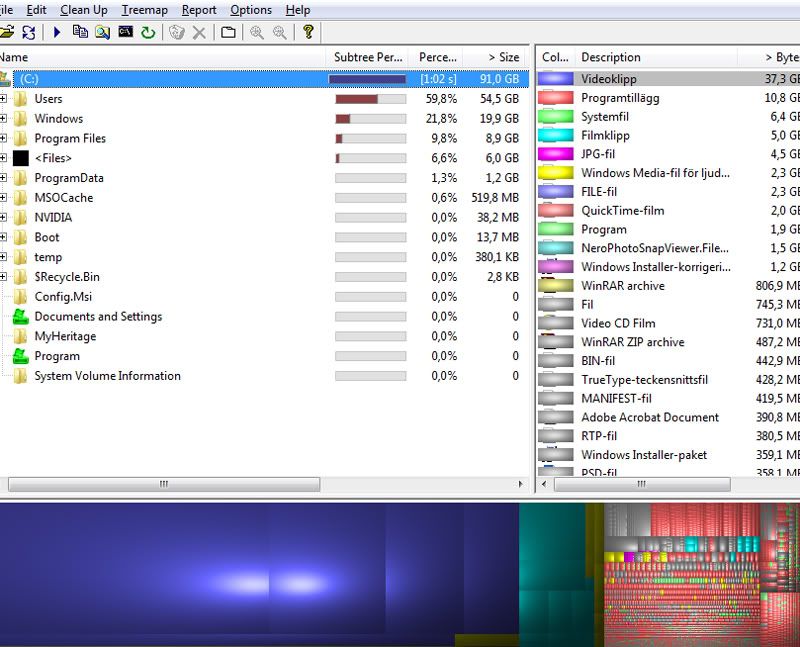Screen dimensions: 800x647
Task: Sort by the Size column header
Action: click(496, 57)
